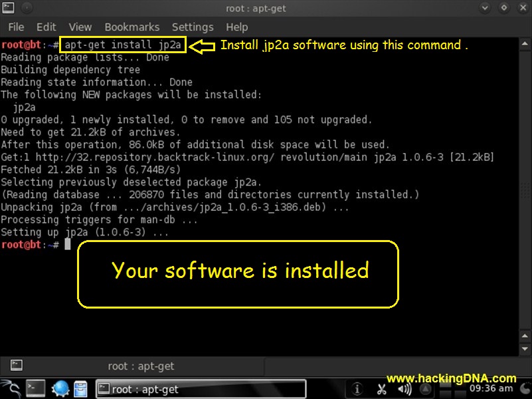Open Klipper using the scissors icon in the tray

(x=381, y=388)
